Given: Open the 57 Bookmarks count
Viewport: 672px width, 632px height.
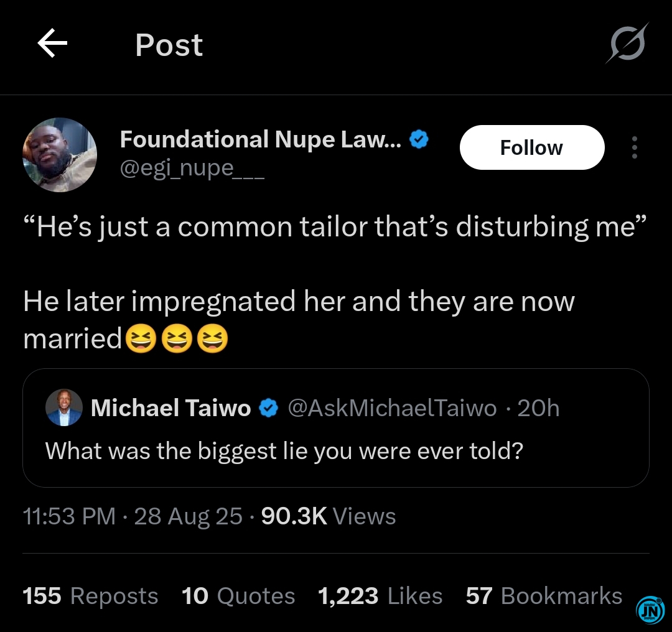Looking at the screenshot, I should [x=544, y=596].
